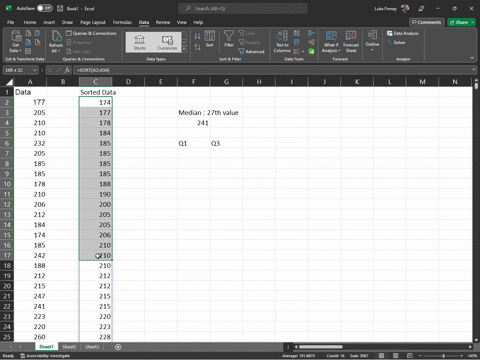Switch to the Formulas tab
This screenshot has width=480, height=360.
pyautogui.click(x=122, y=22)
